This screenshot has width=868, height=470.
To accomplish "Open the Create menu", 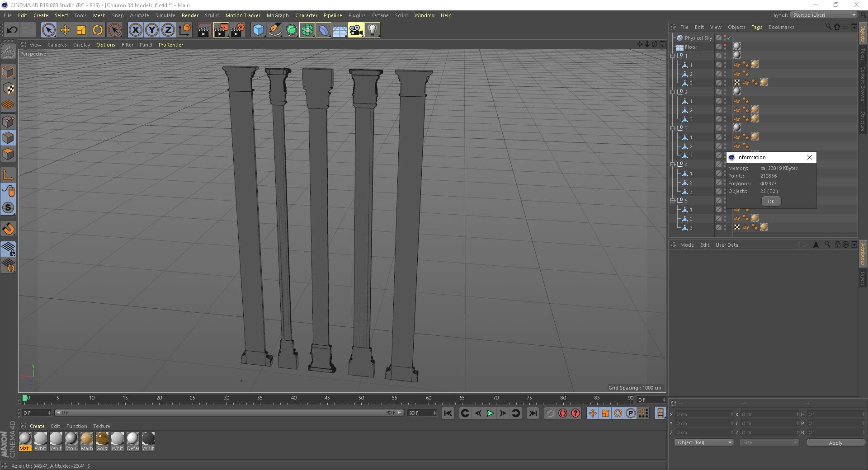I will pyautogui.click(x=41, y=15).
